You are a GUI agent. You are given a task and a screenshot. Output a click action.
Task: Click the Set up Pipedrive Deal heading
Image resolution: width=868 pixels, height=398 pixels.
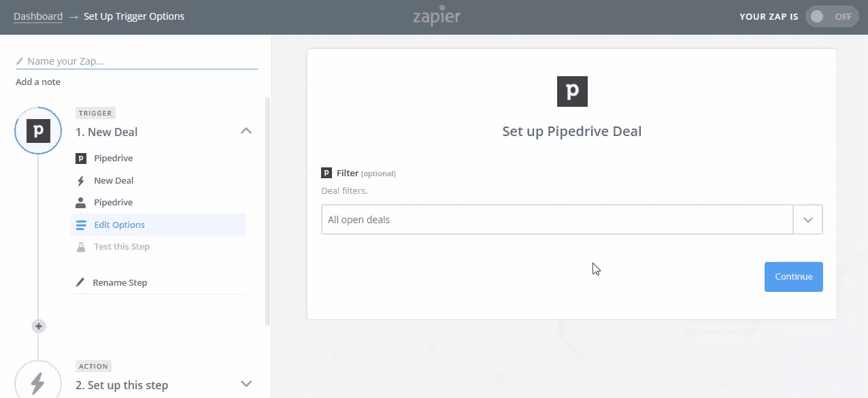coord(572,131)
